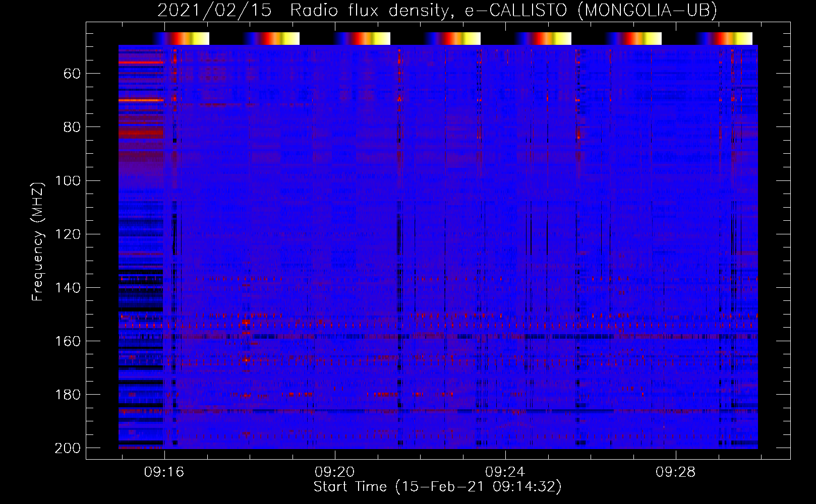Click the 09:16 time tick label

(164, 472)
